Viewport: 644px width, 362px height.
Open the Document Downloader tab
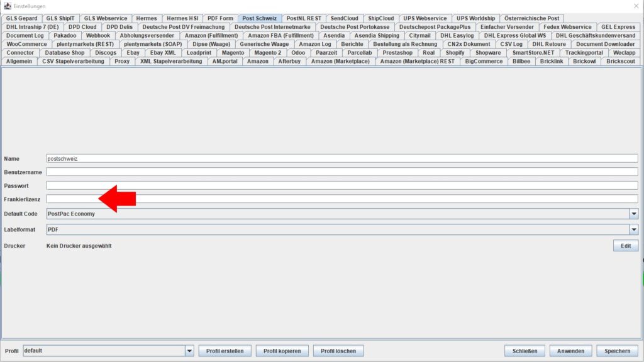[x=605, y=45]
